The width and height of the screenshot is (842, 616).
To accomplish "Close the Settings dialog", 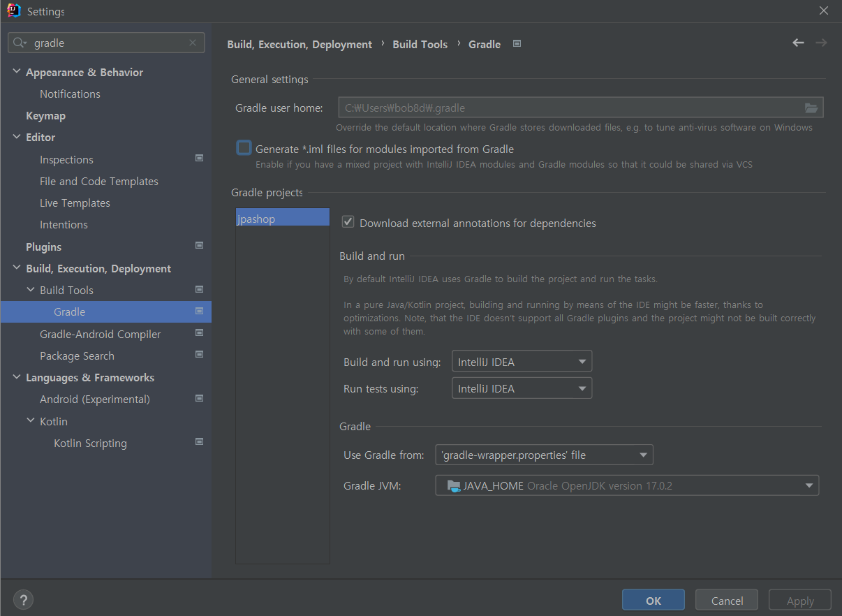I will point(824,10).
